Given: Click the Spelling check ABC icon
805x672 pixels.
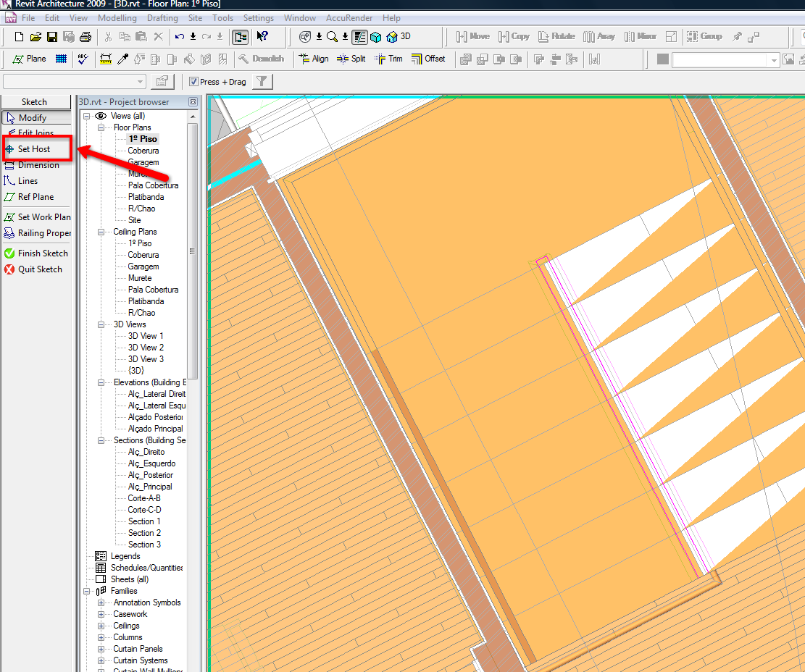Looking at the screenshot, I should [x=83, y=59].
